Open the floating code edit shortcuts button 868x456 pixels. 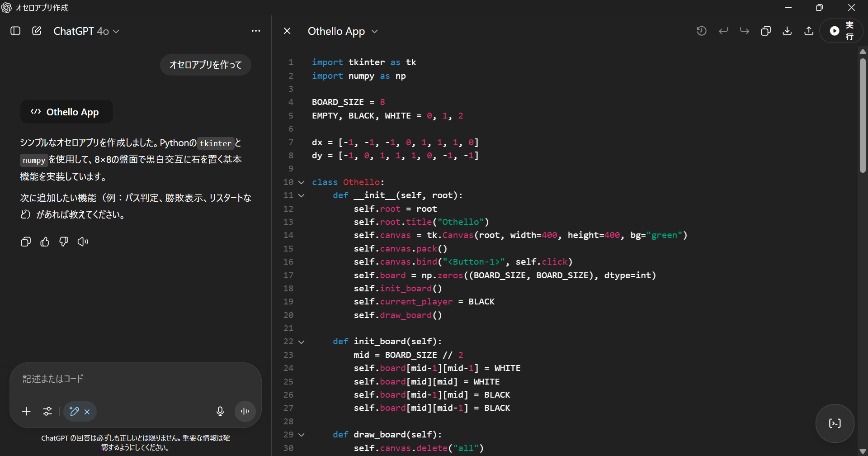(x=835, y=423)
